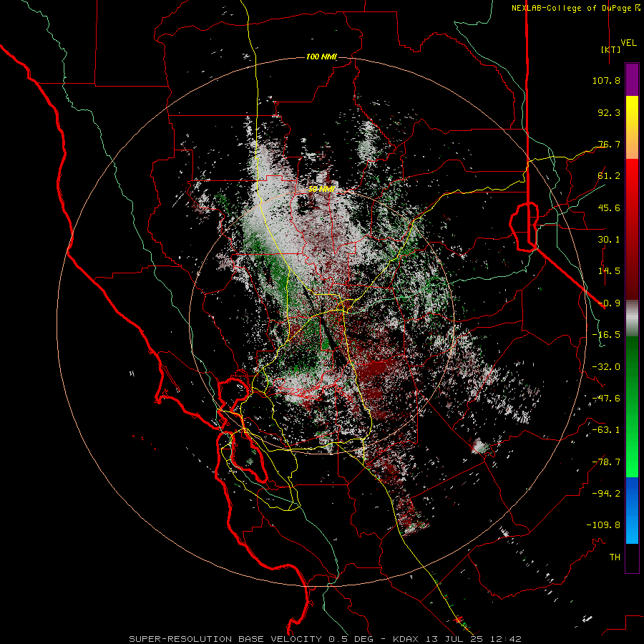Select the -78.7 legend value

point(606,462)
